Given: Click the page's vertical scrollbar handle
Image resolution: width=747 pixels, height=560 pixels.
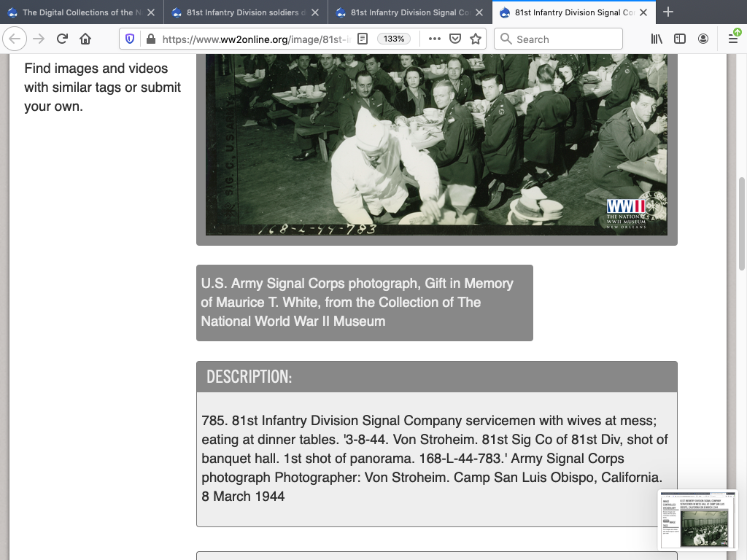Looking at the screenshot, I should pos(742,224).
